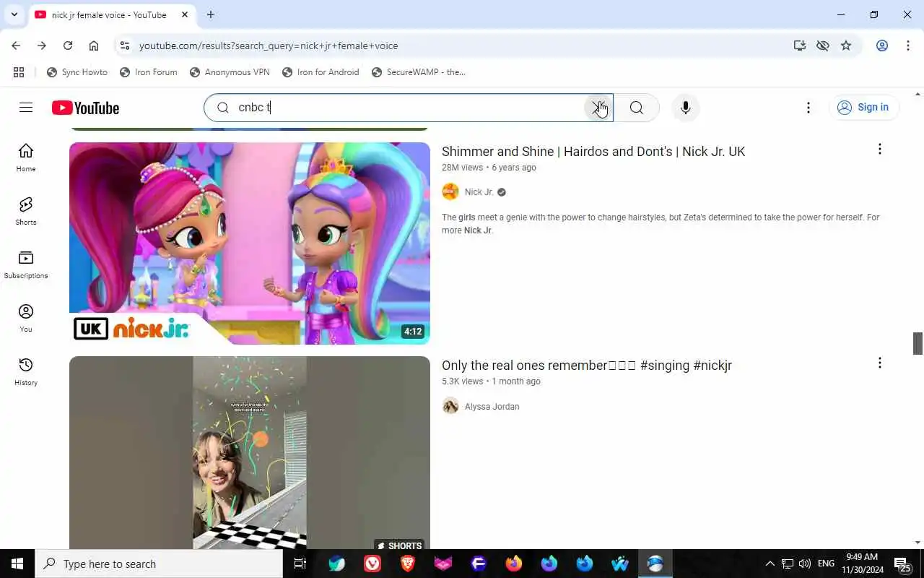Open options menu for Shimmer and Shine video
This screenshot has height=578, width=924.
[879, 149]
